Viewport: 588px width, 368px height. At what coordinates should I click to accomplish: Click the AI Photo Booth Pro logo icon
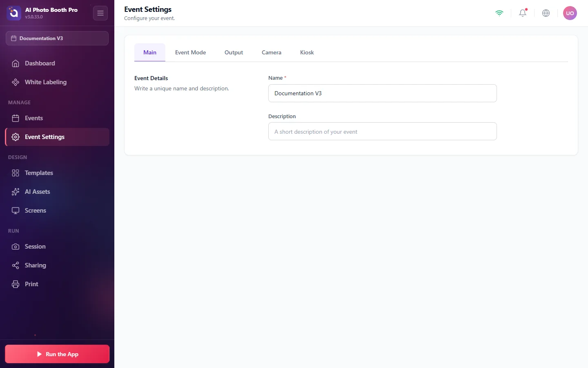pyautogui.click(x=14, y=13)
